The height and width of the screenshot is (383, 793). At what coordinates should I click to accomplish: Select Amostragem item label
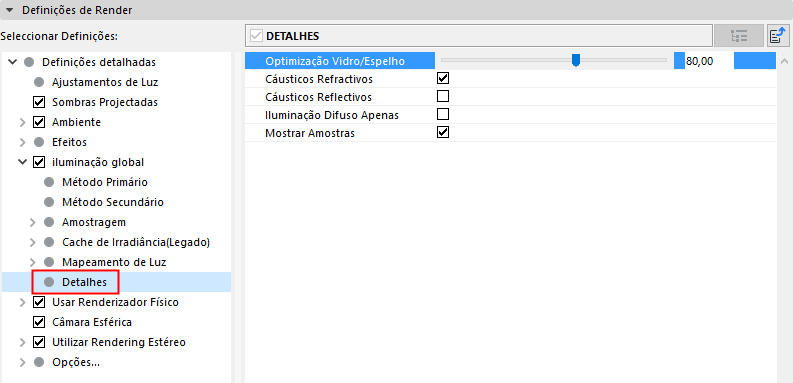[x=94, y=222]
